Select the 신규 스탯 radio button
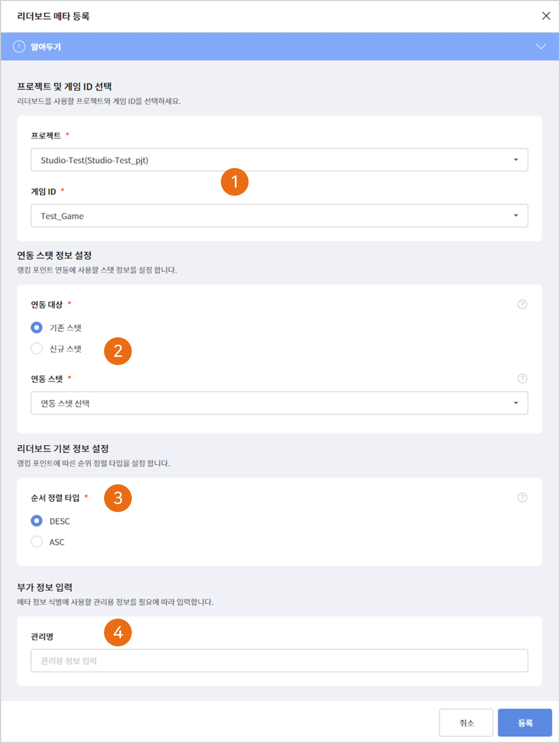The image size is (560, 743). pyautogui.click(x=37, y=349)
